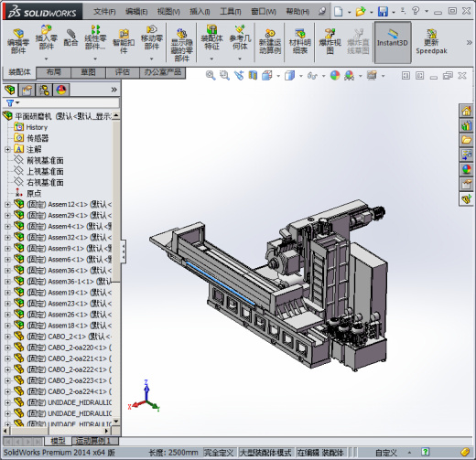Screen dimensions: 476x460
Task: Click the Bill of Materials (材料明细表) icon
Action: coord(299,41)
